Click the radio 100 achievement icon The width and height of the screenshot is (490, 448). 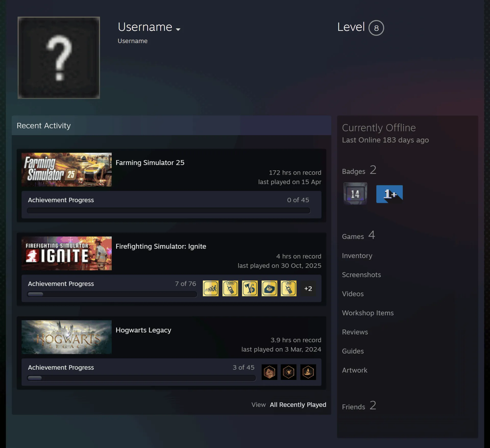[x=230, y=288]
